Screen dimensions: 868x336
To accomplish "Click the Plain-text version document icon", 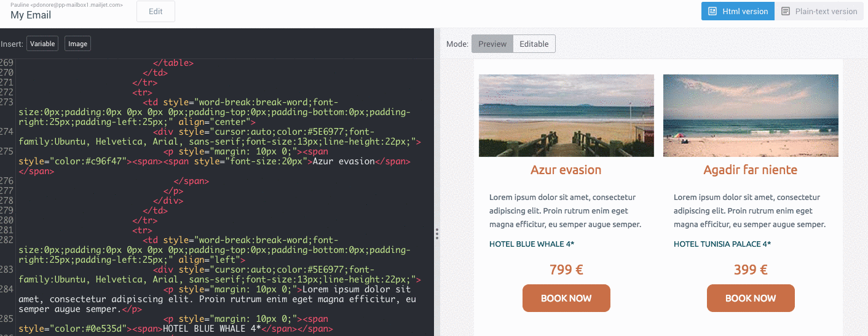I will click(786, 11).
